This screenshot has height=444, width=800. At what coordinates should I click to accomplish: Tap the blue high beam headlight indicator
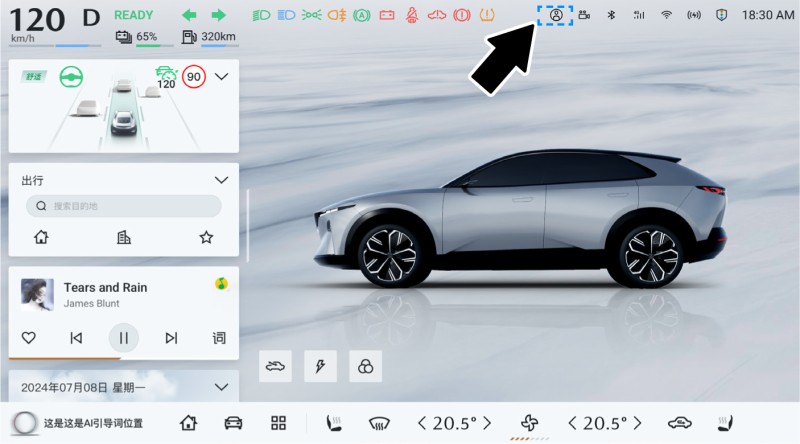[x=286, y=15]
